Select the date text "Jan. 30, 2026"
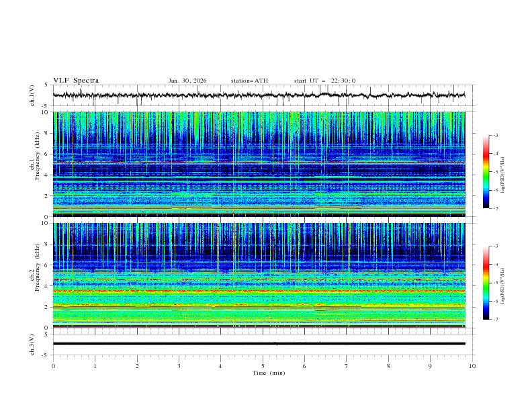Screen dimensions: 532x411 [187, 81]
